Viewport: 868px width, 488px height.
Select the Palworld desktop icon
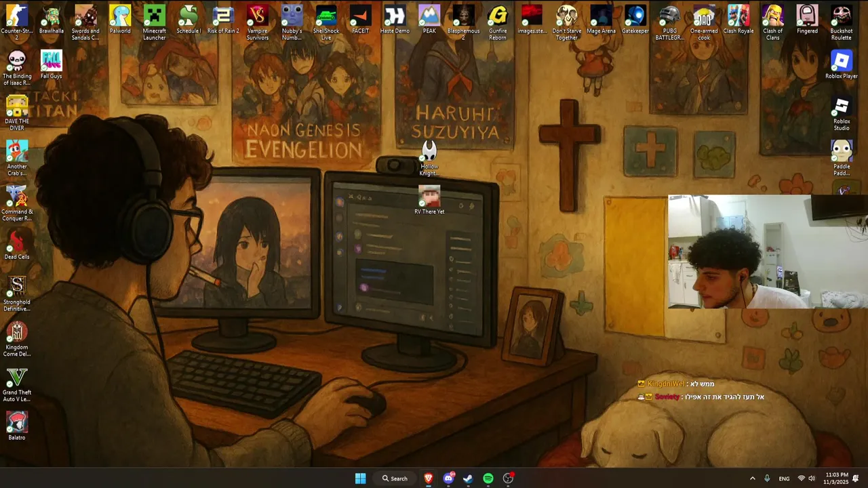coord(120,19)
